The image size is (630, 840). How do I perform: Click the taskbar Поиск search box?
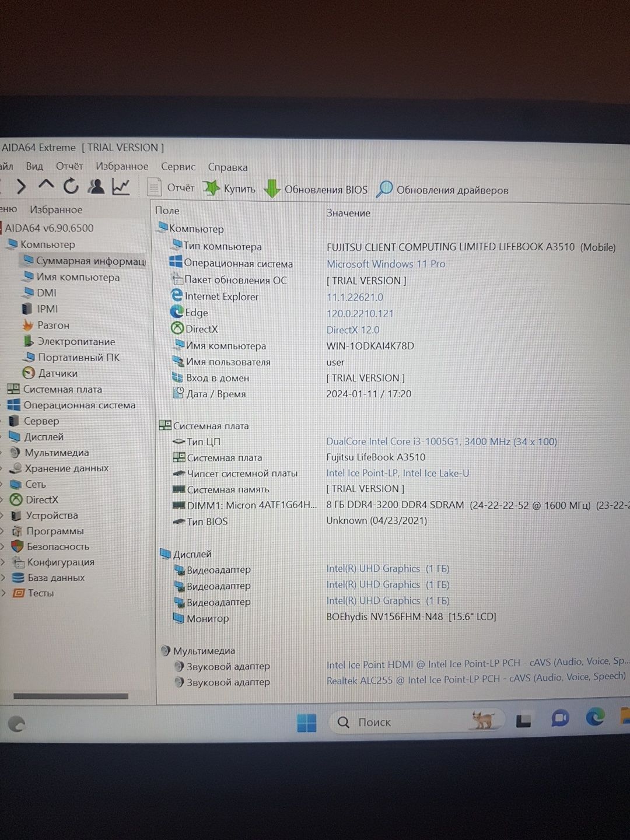click(416, 722)
